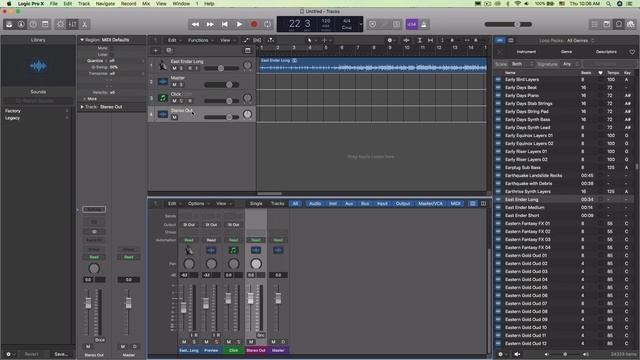The width and height of the screenshot is (640, 360).
Task: Click loop preview speaker icon
Action: tap(517, 354)
